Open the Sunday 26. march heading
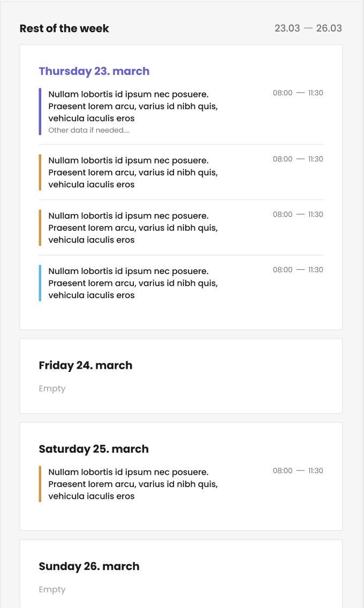 pos(89,566)
